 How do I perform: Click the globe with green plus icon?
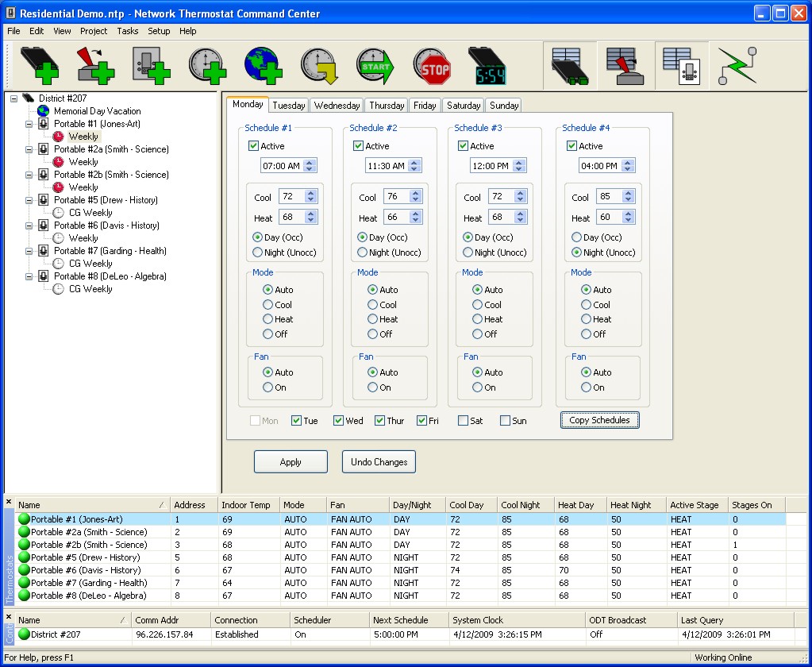(x=263, y=67)
